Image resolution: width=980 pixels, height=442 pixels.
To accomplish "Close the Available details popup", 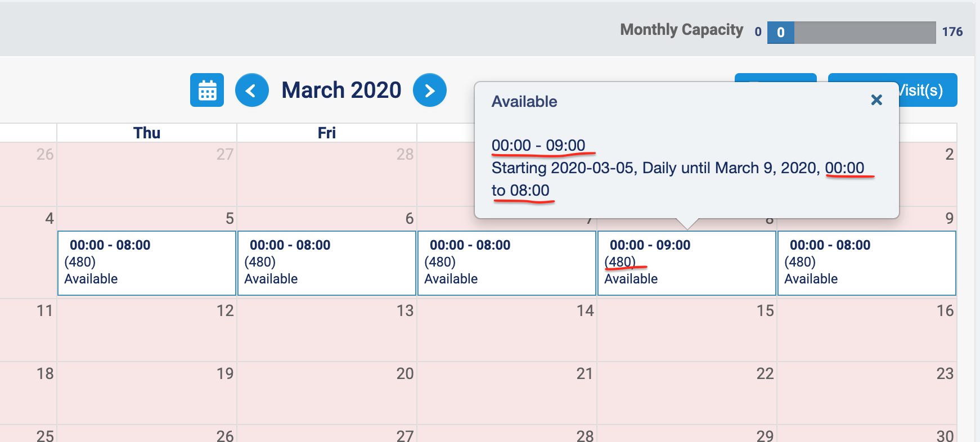I will (876, 100).
